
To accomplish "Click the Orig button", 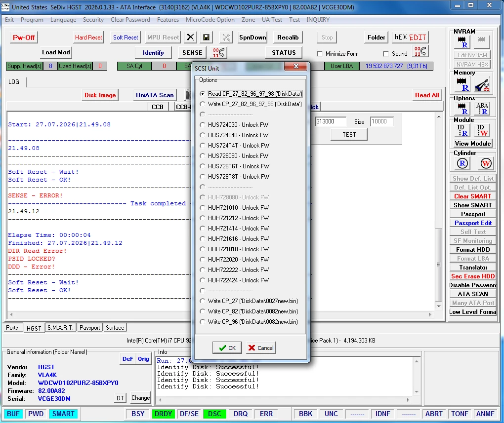I will pyautogui.click(x=143, y=359).
